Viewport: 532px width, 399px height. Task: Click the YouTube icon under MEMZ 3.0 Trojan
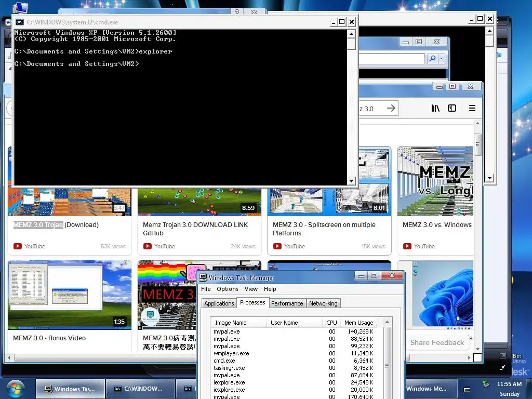coord(18,246)
